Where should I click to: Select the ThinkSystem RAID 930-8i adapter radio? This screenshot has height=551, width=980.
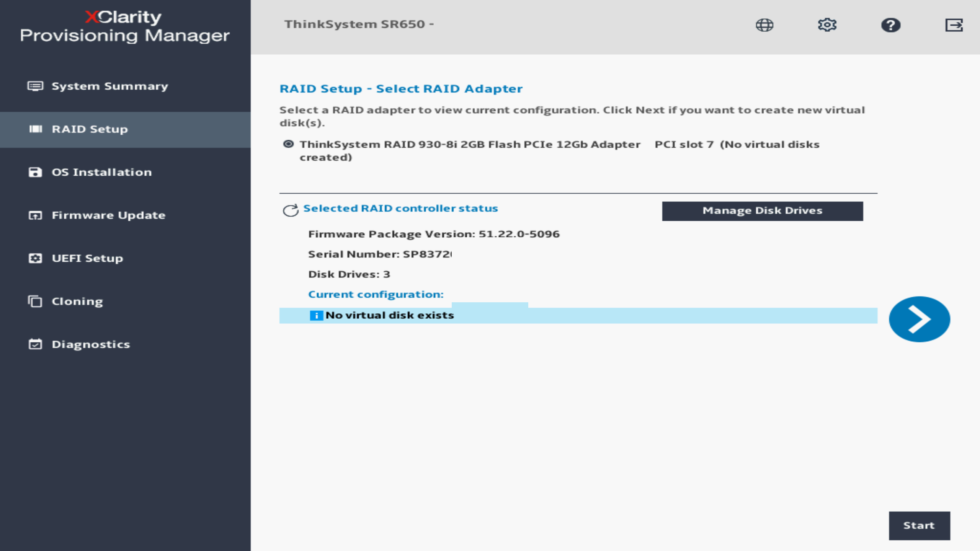click(288, 144)
